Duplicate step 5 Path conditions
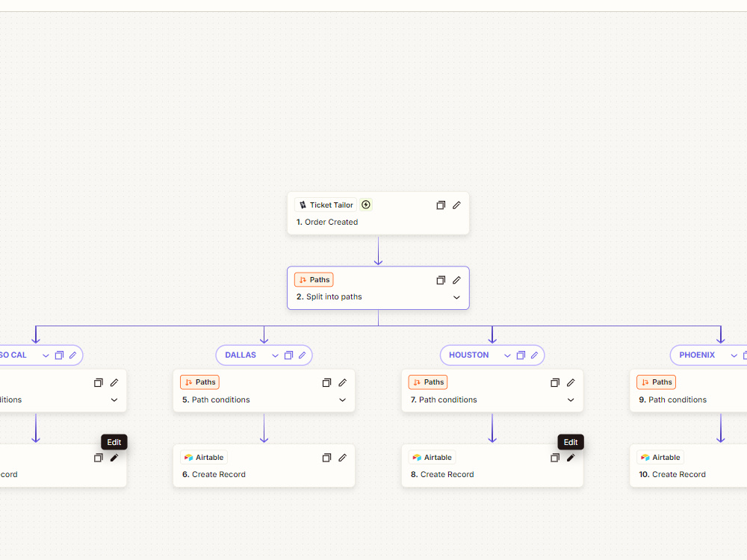The width and height of the screenshot is (747, 560). coord(326,383)
